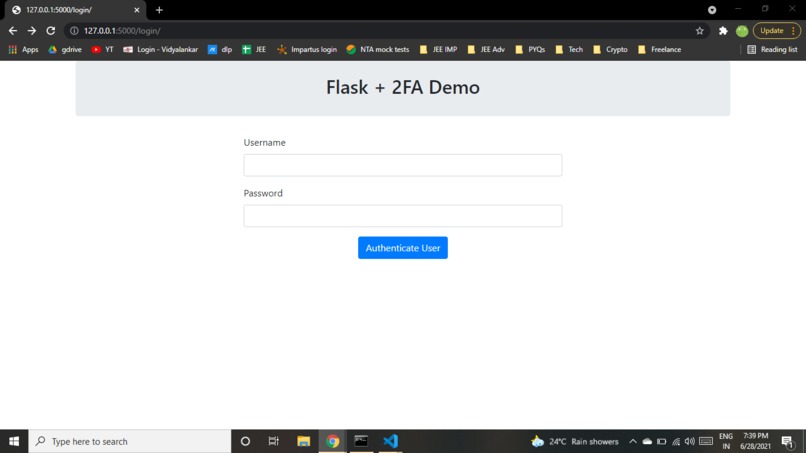Switch to Chrome on the taskbar
Image resolution: width=806 pixels, height=453 pixels.
tap(333, 441)
